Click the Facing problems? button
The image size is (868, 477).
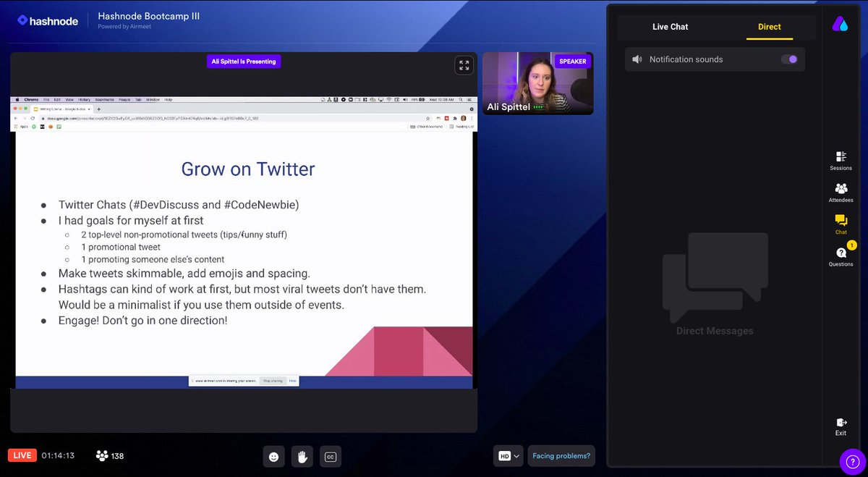coord(561,456)
